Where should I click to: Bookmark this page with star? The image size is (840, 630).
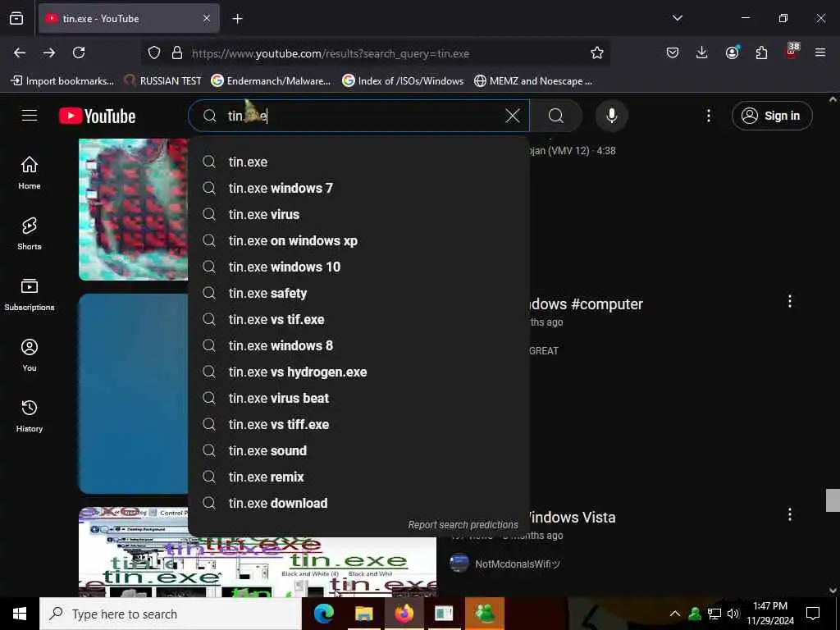597,52
